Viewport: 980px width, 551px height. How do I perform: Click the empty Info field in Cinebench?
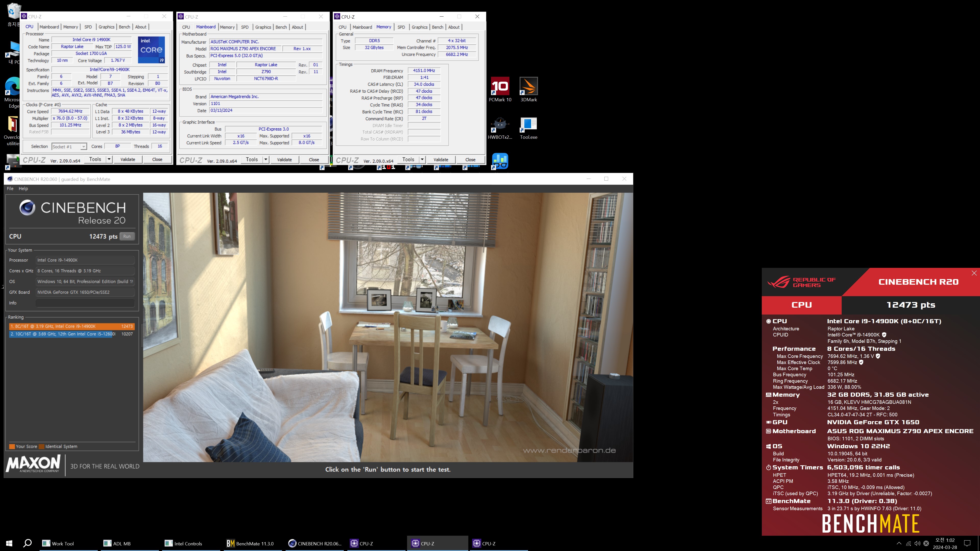[x=85, y=303]
